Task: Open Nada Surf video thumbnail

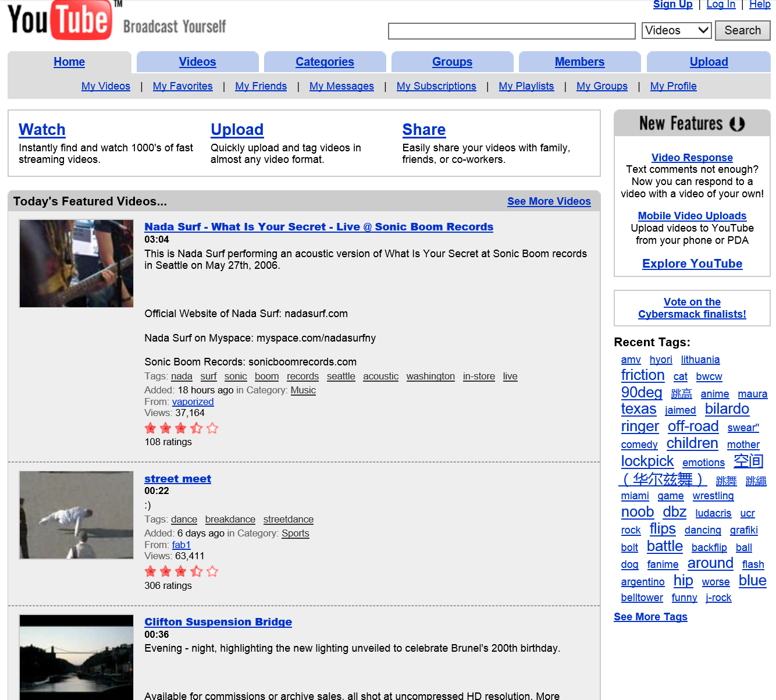Action: (x=76, y=263)
